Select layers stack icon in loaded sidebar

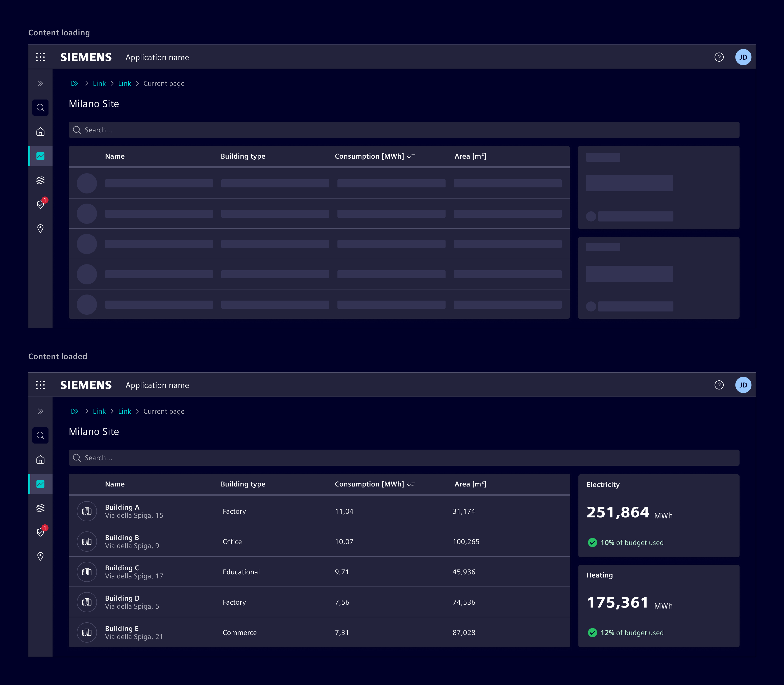point(40,508)
